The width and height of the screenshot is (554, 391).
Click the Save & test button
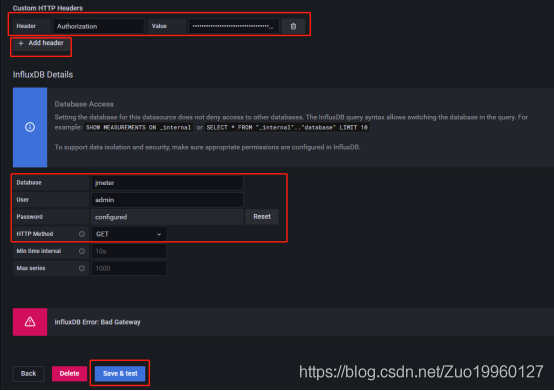[120, 373]
